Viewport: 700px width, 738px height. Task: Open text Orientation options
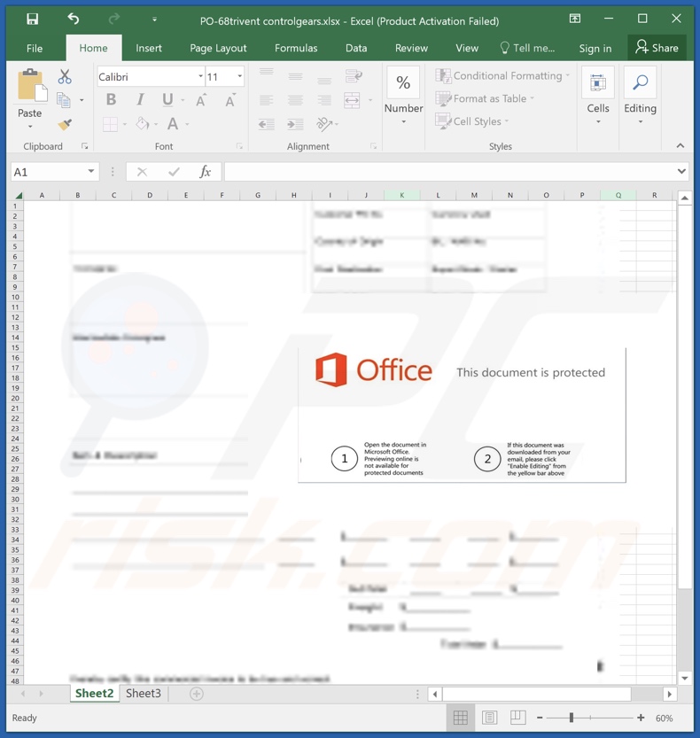pyautogui.click(x=324, y=124)
